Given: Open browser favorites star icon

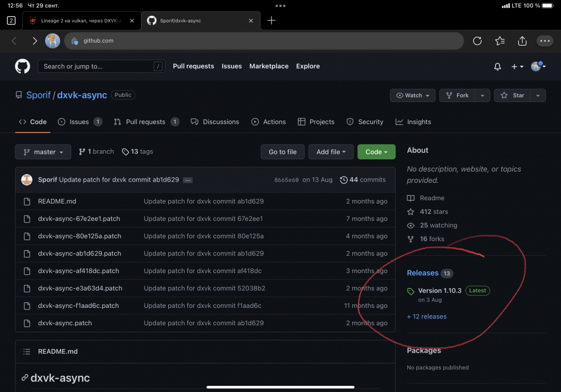Looking at the screenshot, I should [500, 41].
